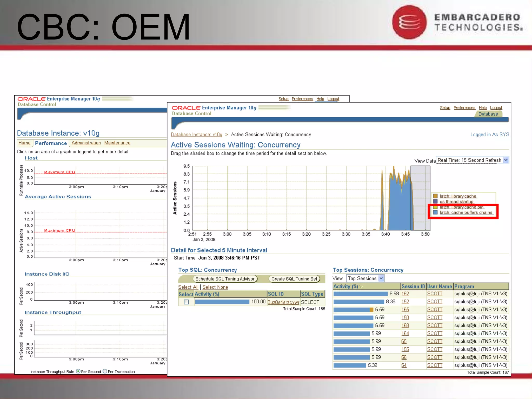The width and height of the screenshot is (532, 399).
Task: Click the shaded time-period box on chart
Action: coord(420,198)
